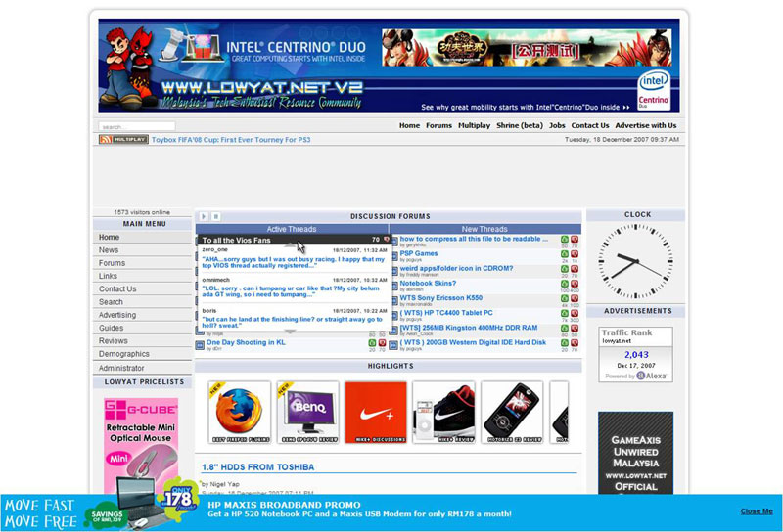783x532 pixels.
Task: Click the Lowyat mascot characters in banner
Action: [x=129, y=67]
